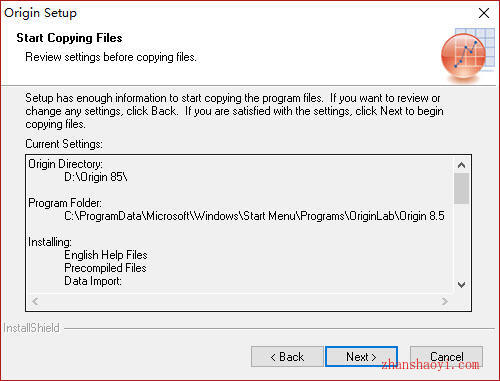
Task: Click the scroll up arrow in settings box
Action: click(461, 165)
